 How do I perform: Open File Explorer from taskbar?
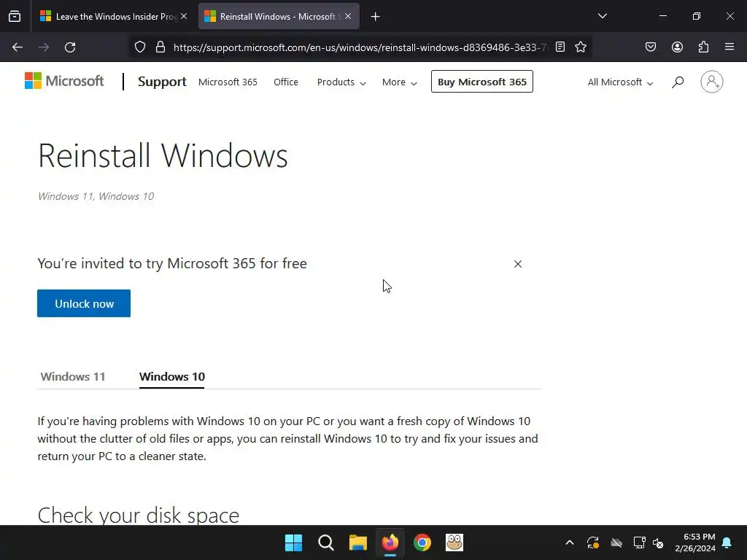tap(357, 542)
